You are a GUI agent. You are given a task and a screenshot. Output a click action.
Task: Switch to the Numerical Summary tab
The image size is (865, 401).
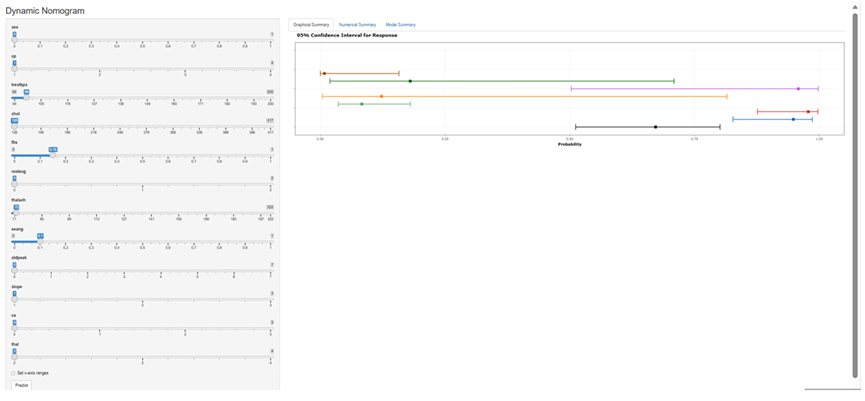click(x=357, y=24)
